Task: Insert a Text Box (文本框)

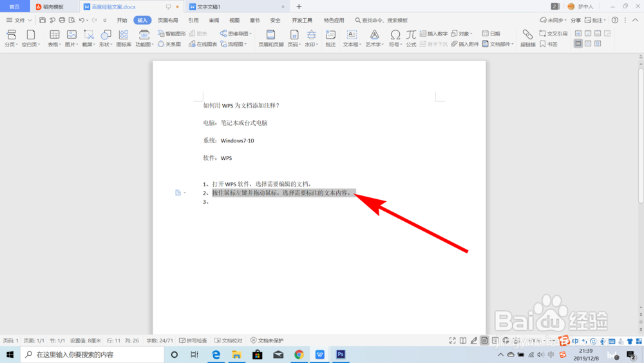Action: [x=352, y=38]
